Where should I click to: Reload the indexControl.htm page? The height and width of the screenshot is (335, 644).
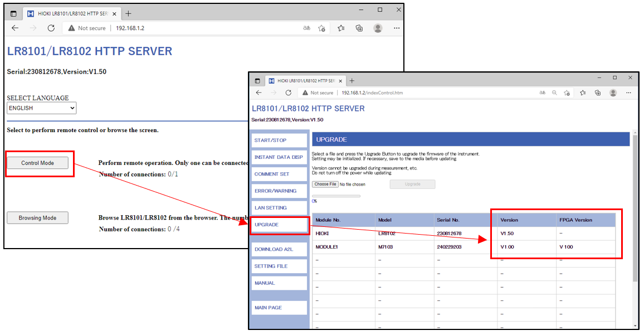(289, 93)
